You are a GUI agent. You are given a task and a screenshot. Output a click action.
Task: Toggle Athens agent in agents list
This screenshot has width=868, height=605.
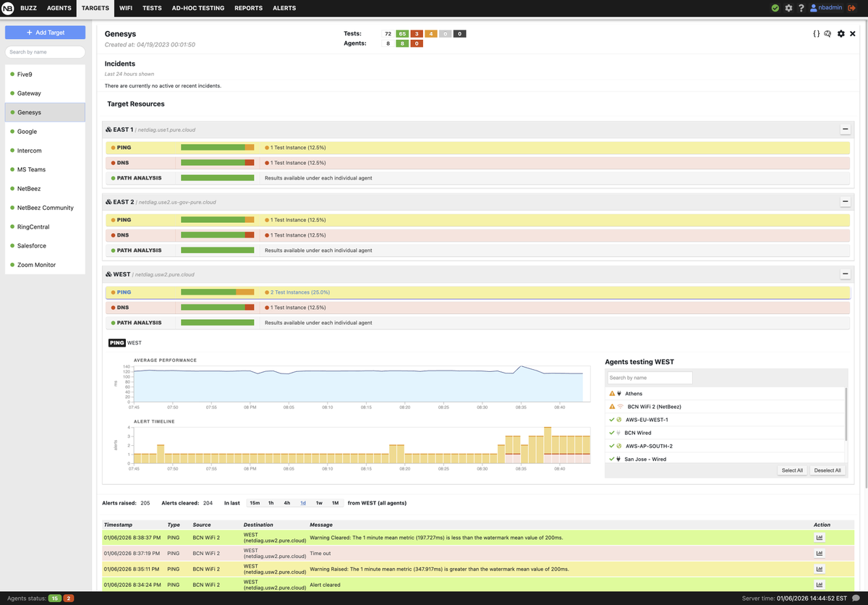coord(726,394)
